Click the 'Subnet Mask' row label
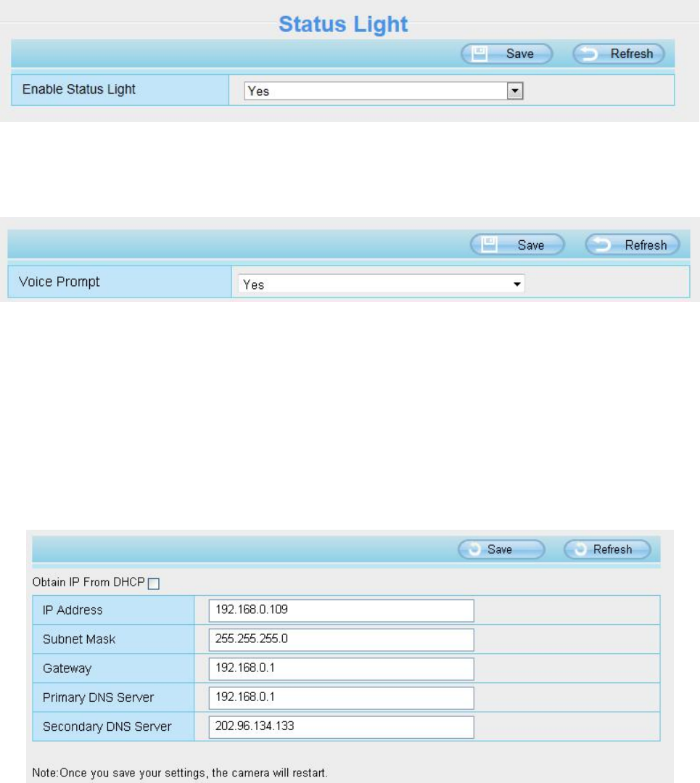Screen dimensions: 700x783 click(79, 639)
